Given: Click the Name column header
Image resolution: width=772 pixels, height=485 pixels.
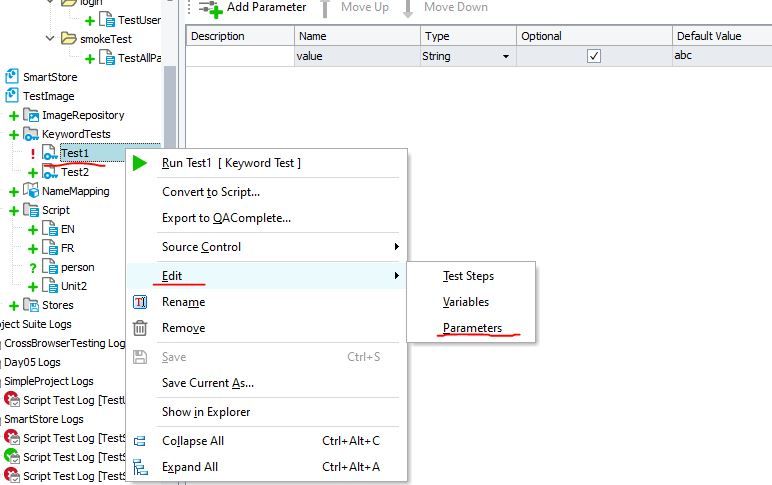Looking at the screenshot, I should coord(357,36).
